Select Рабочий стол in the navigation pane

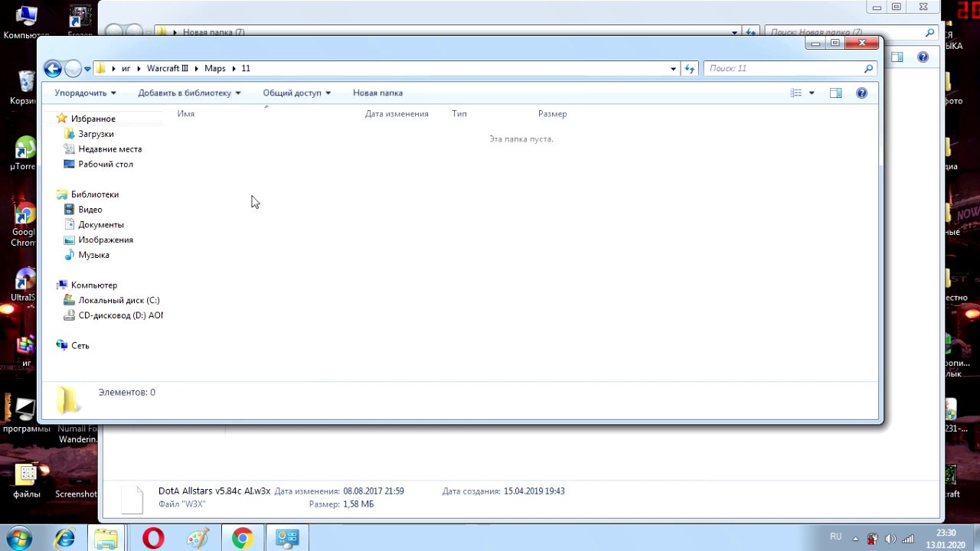point(106,165)
